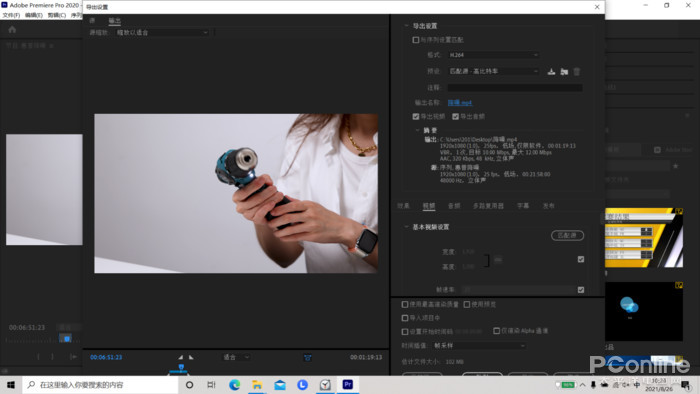Open 帧速率 value dropdown
The width and height of the screenshot is (700, 394).
click(x=518, y=290)
